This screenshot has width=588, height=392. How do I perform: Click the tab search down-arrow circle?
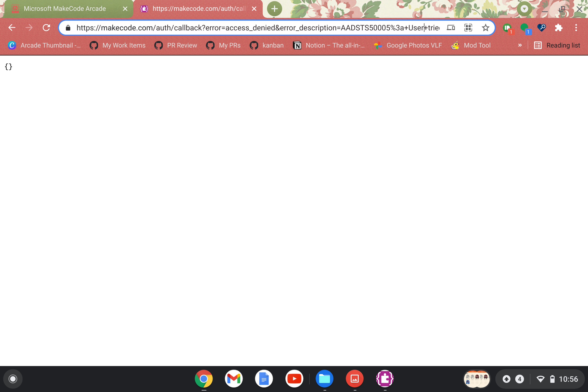point(524,9)
